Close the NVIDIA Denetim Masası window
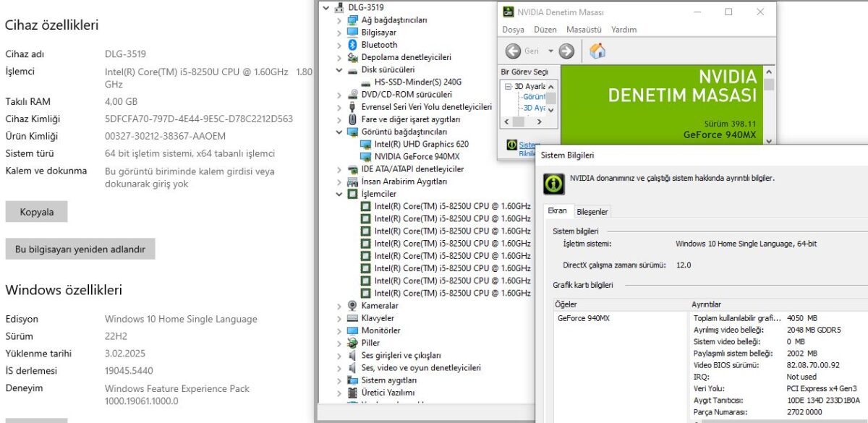Screen dimensions: 868x423 (x=760, y=12)
